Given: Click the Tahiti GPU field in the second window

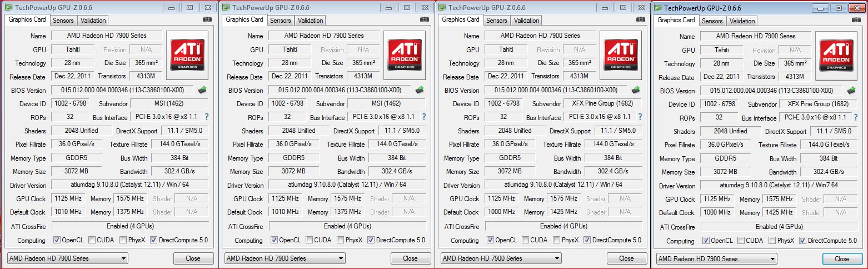Looking at the screenshot, I should (289, 49).
